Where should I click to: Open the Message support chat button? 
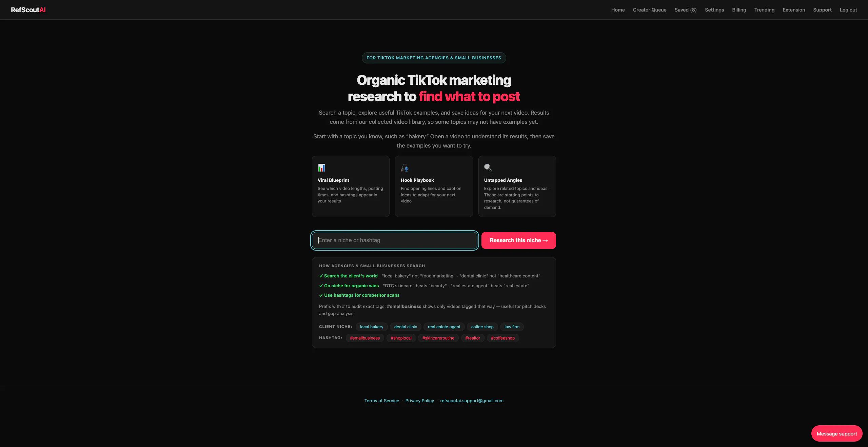837,434
